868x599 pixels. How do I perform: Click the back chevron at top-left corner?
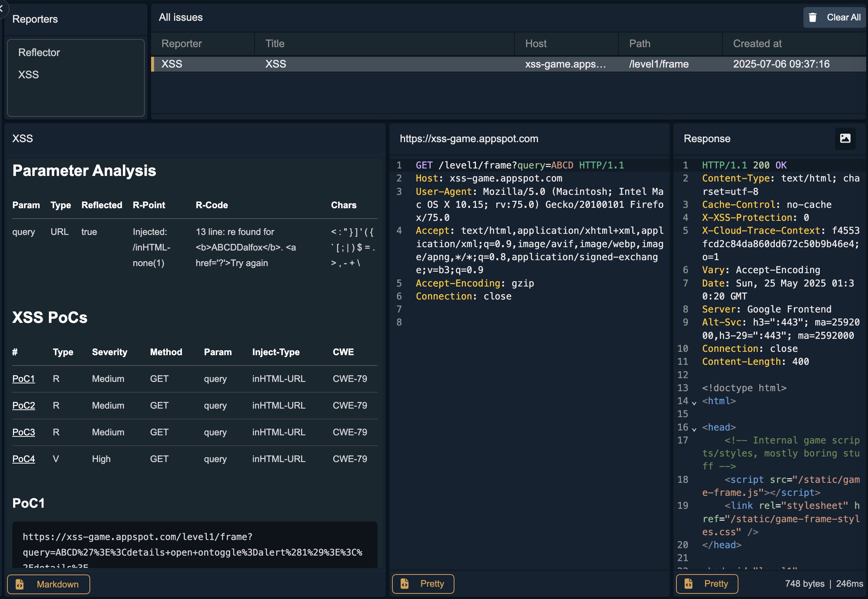[2, 7]
